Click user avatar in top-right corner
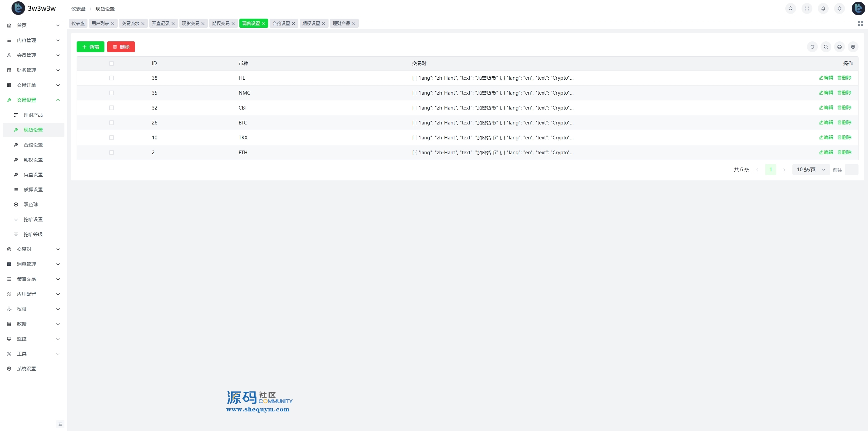 tap(858, 8)
